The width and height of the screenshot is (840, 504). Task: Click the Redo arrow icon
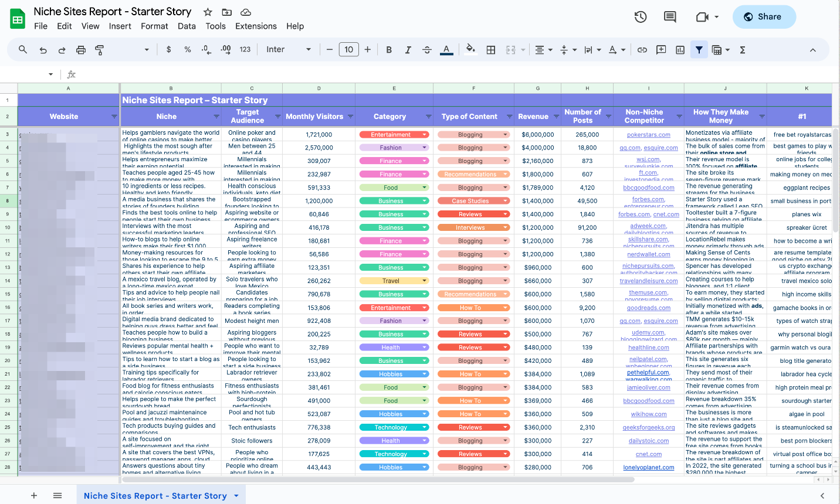pos(62,50)
